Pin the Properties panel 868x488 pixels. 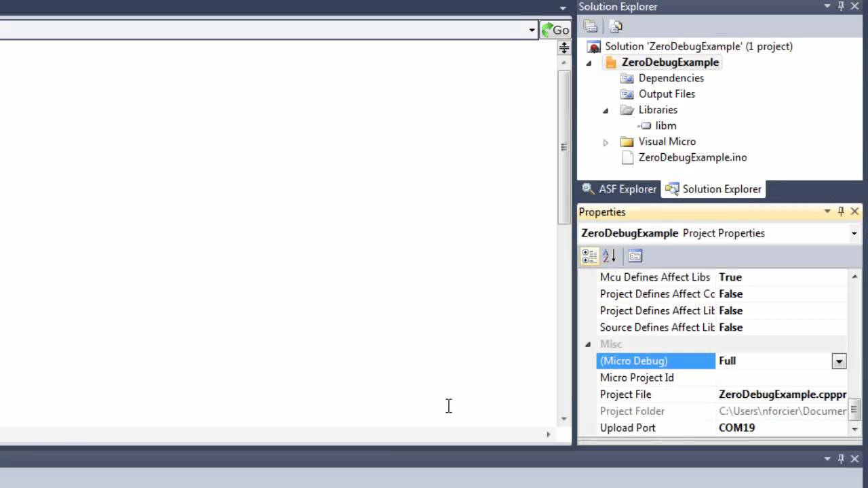(841, 211)
